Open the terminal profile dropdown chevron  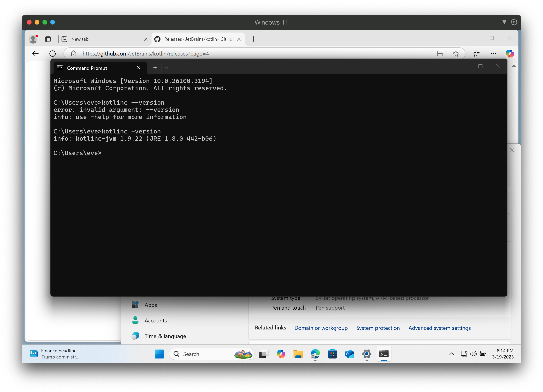(167, 68)
